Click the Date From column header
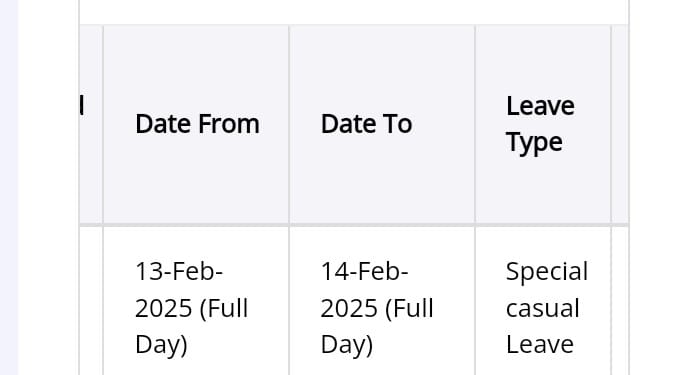The width and height of the screenshot is (678, 375). pyautogui.click(x=196, y=125)
